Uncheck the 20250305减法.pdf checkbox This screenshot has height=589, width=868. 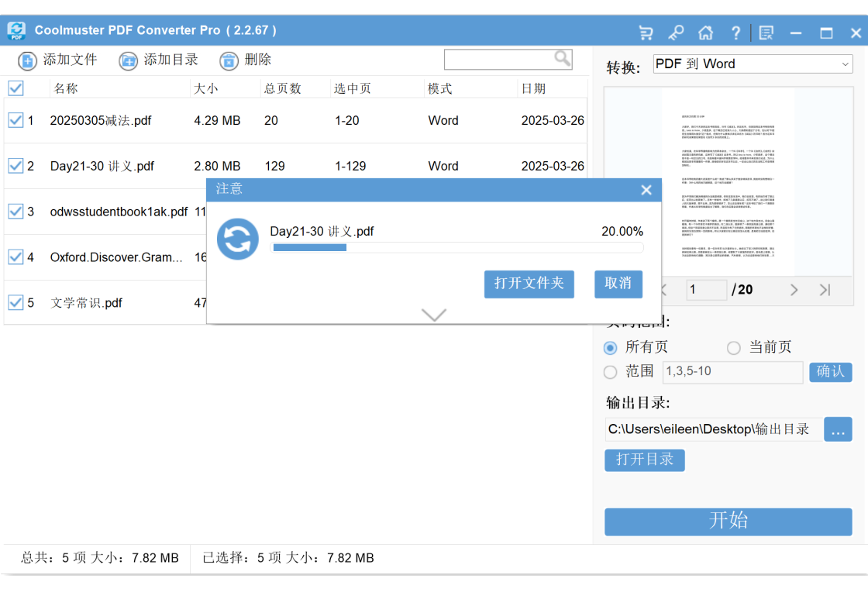pyautogui.click(x=15, y=120)
